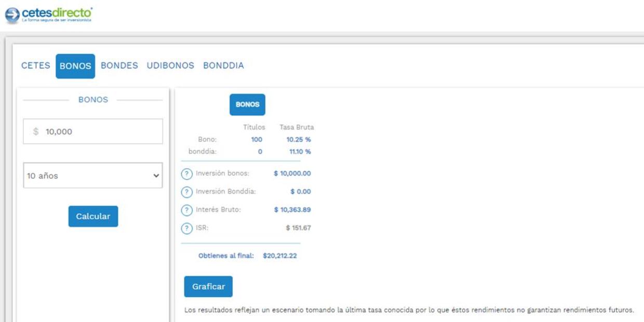
Task: Select the active BONOS tab
Action: (x=75, y=66)
